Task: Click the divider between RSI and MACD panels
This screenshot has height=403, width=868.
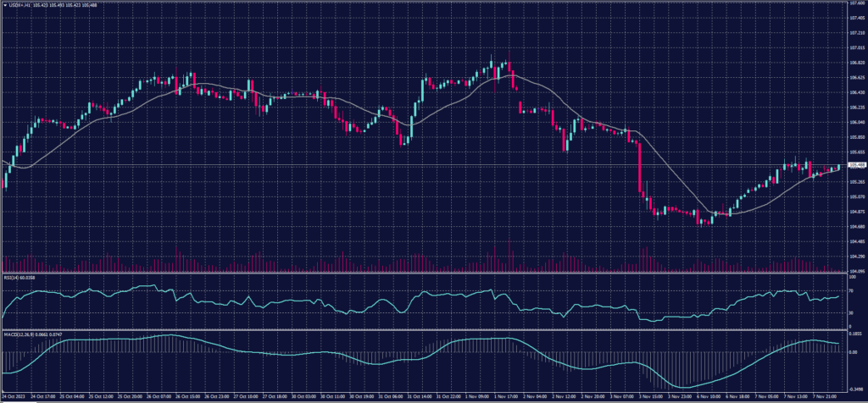Action: 424,328
